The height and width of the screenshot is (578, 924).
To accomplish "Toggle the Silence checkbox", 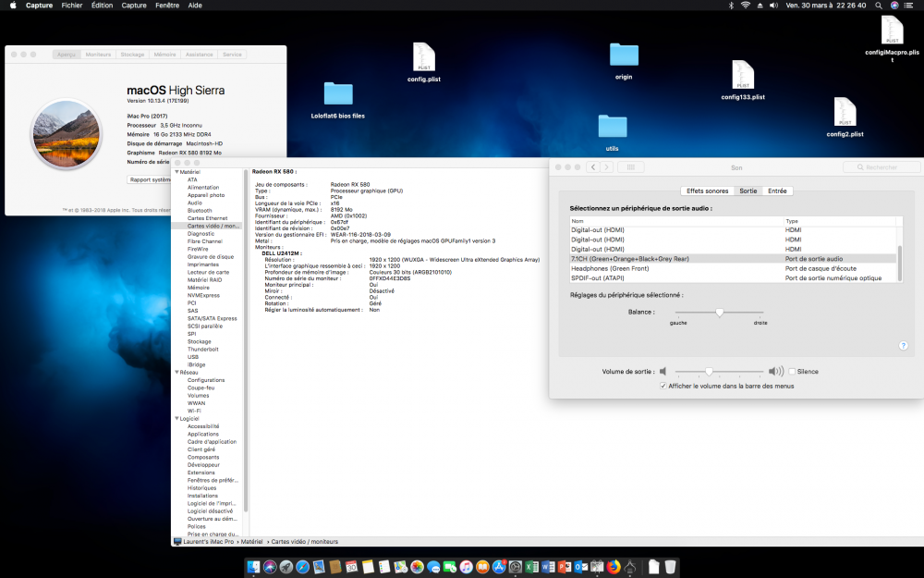I will (x=792, y=372).
